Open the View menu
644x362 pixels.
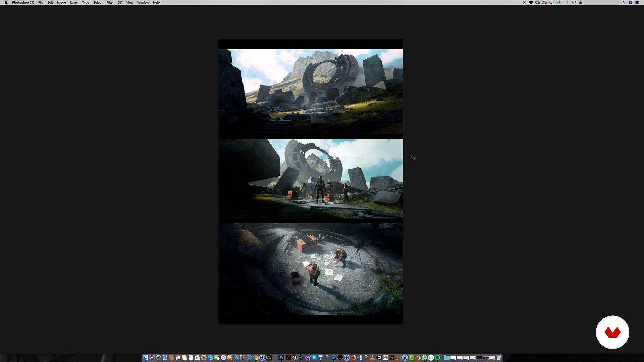click(129, 2)
